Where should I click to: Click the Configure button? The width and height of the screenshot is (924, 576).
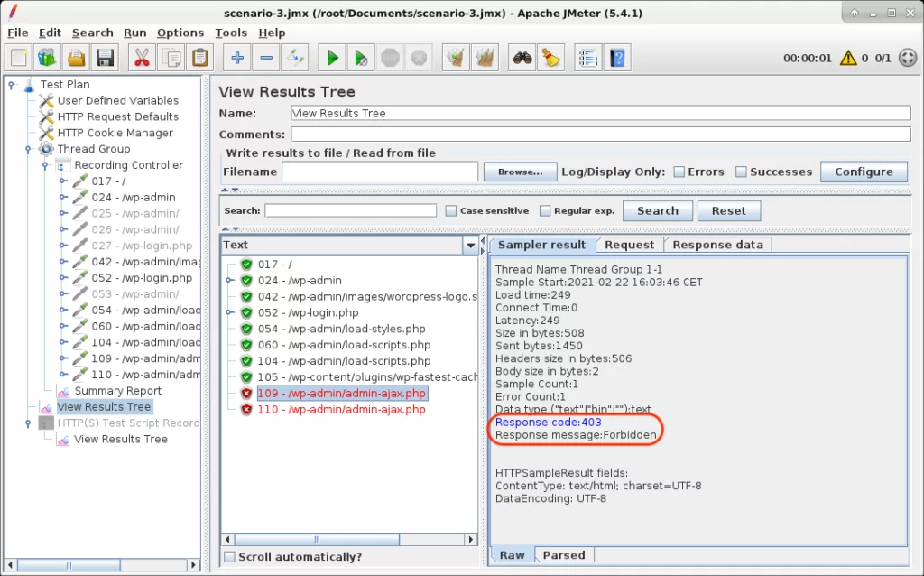click(863, 172)
